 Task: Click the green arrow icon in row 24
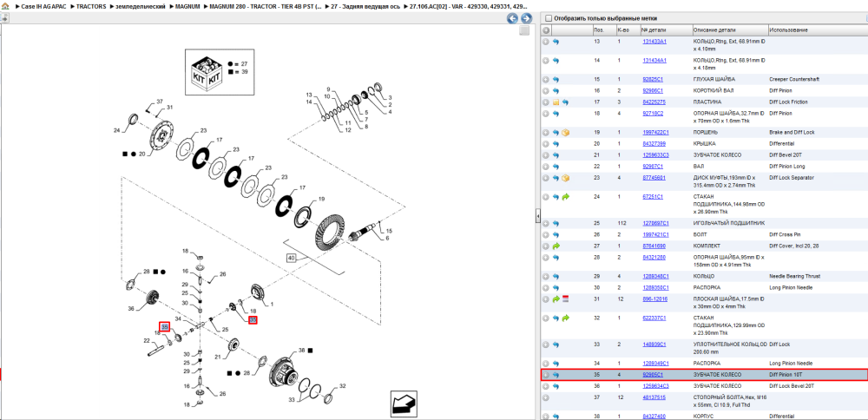(566, 197)
